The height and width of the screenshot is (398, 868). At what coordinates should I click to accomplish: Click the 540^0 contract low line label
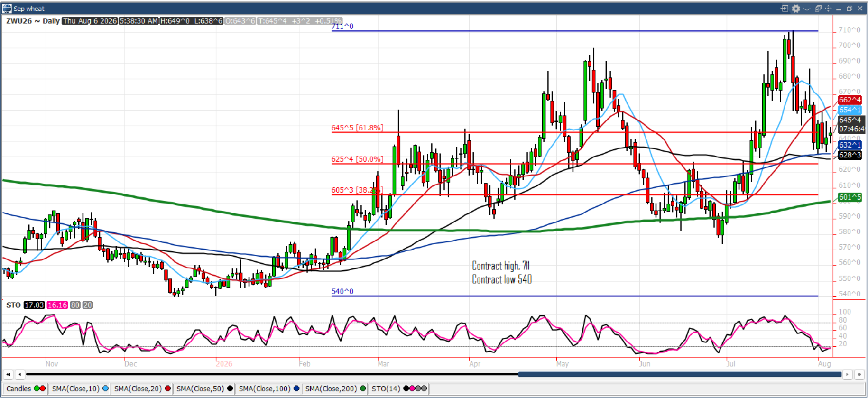coord(342,291)
